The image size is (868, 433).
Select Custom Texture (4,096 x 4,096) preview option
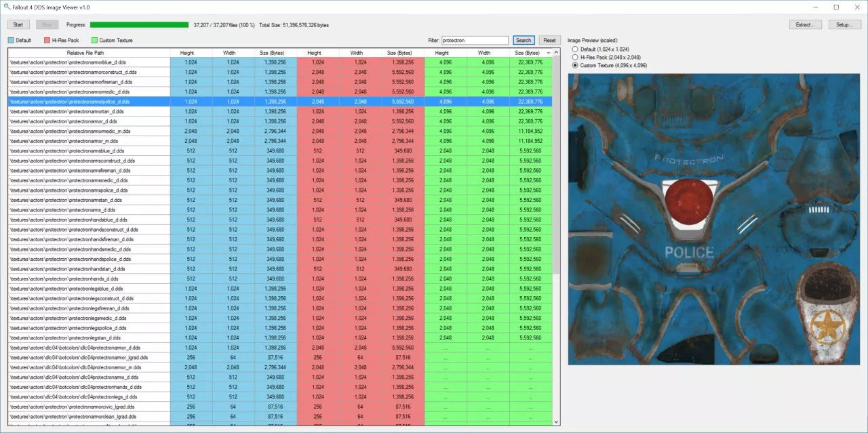coord(576,66)
